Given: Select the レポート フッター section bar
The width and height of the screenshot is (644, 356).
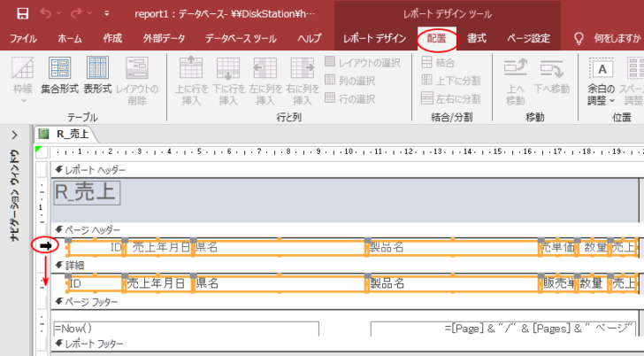Looking at the screenshot, I should click(x=345, y=344).
